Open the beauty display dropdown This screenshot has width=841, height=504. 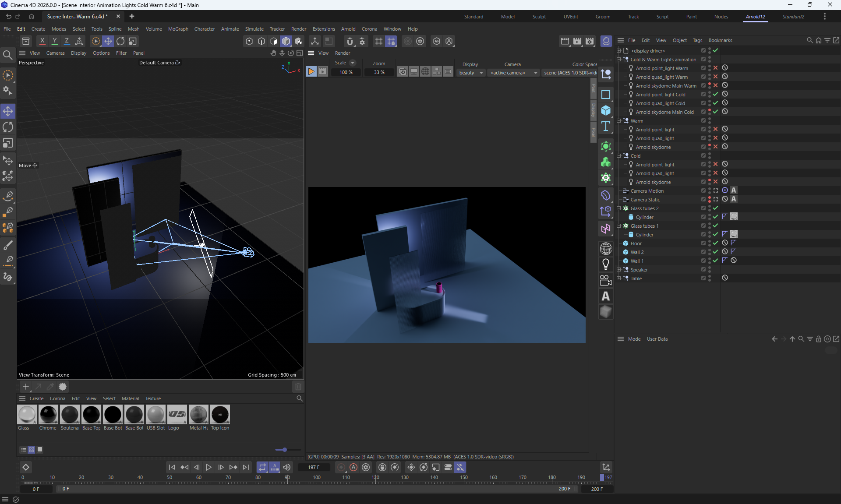click(471, 73)
